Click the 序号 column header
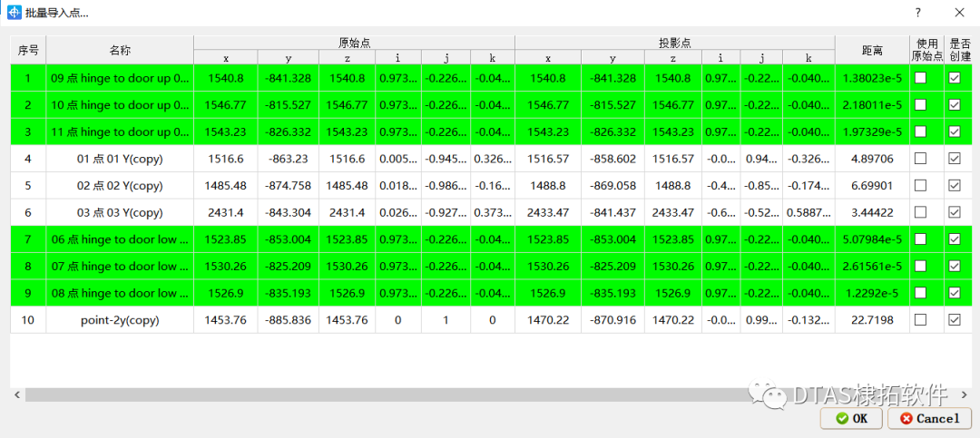Image resolution: width=980 pixels, height=438 pixels. coord(28,50)
